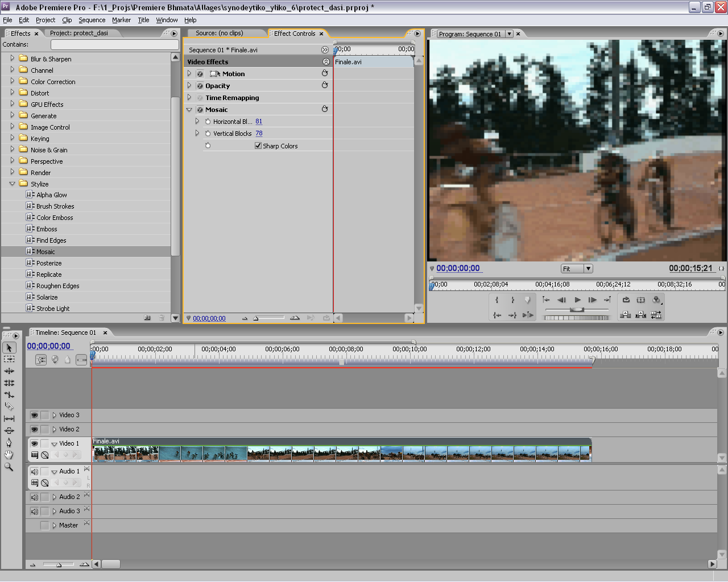The image size is (728, 582).
Task: Select the Rolling Edit tool
Action: tap(9, 383)
